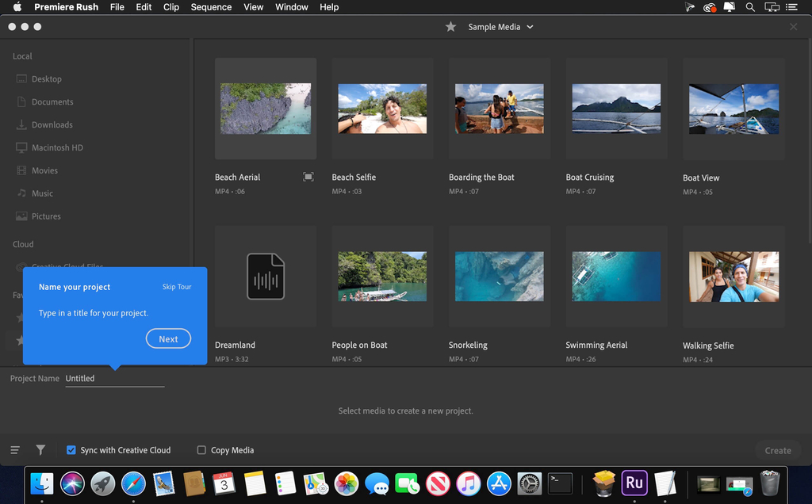This screenshot has width=812, height=504.
Task: Open the Creative Cloud icon in menu bar
Action: pos(708,7)
